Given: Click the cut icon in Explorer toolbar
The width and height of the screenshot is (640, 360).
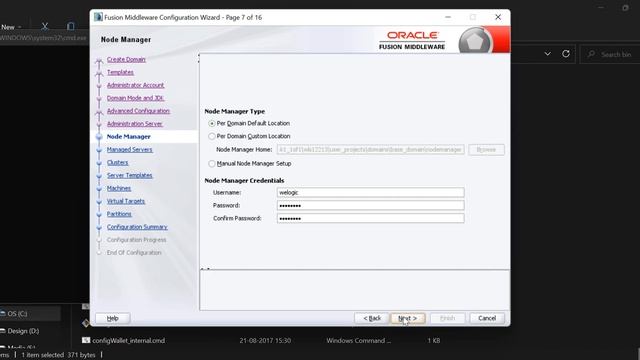Looking at the screenshot, I should pyautogui.click(x=45, y=27).
